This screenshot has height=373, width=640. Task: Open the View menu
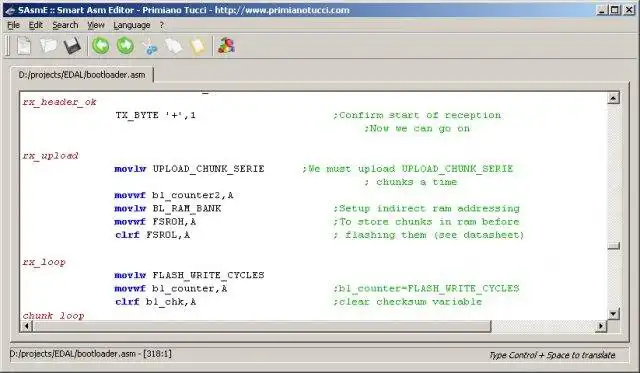96,25
